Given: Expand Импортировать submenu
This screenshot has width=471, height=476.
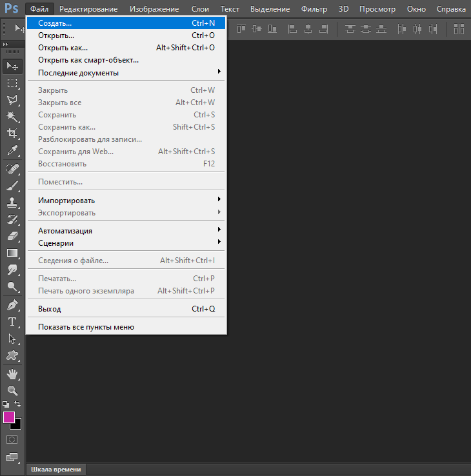Looking at the screenshot, I should [x=126, y=201].
